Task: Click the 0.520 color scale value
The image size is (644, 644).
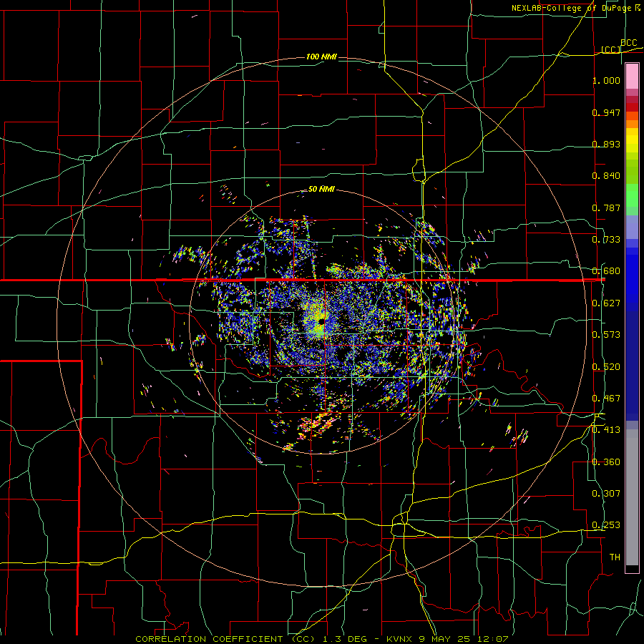Action: (x=606, y=367)
